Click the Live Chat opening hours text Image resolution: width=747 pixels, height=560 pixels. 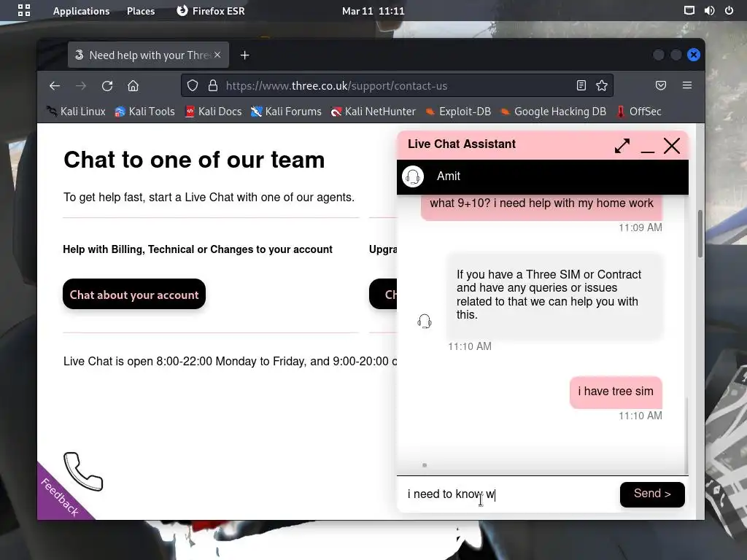coord(230,362)
